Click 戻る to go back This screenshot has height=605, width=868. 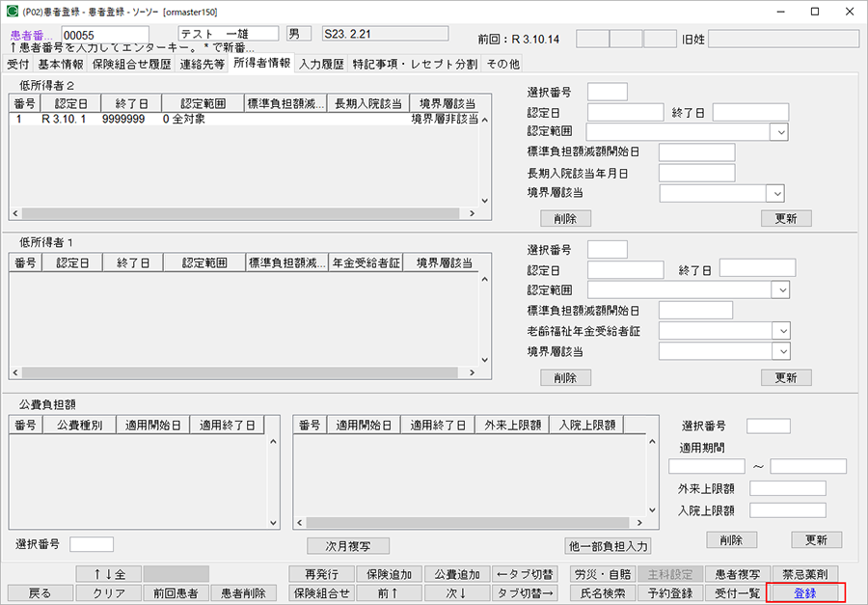point(39,591)
